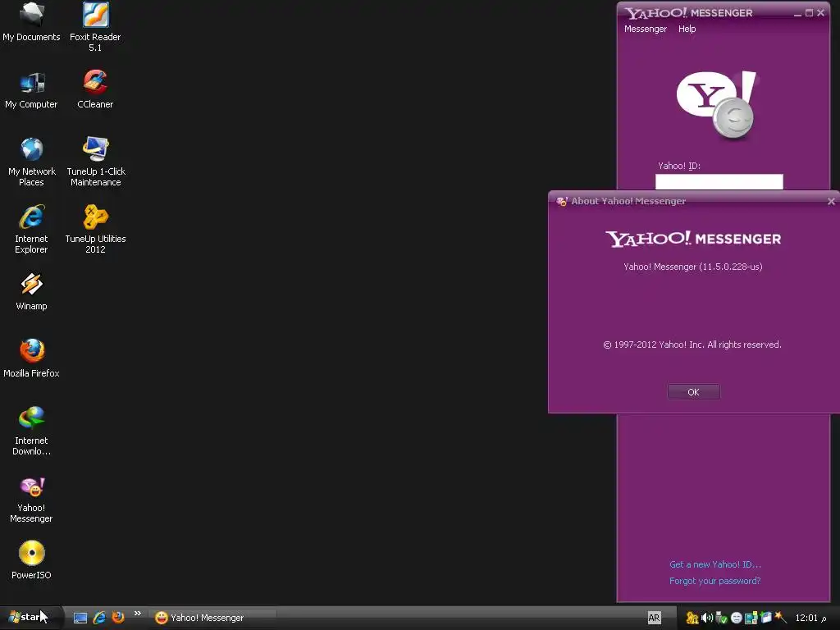840x630 pixels.
Task: Click the Get a new Yahoo! ID link
Action: [x=714, y=564]
